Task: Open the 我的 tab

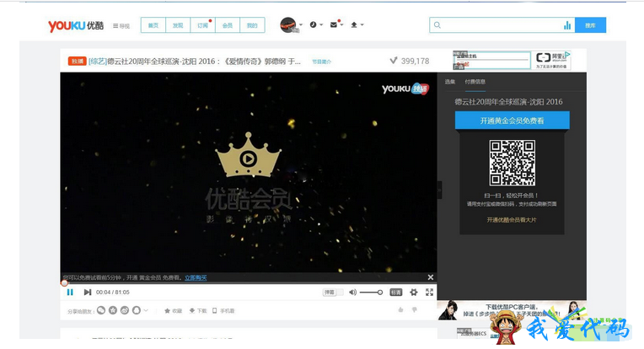Action: [x=252, y=25]
